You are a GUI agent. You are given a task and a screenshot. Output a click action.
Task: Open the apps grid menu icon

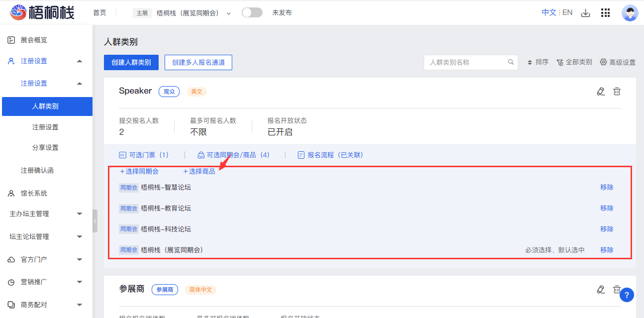tap(605, 13)
